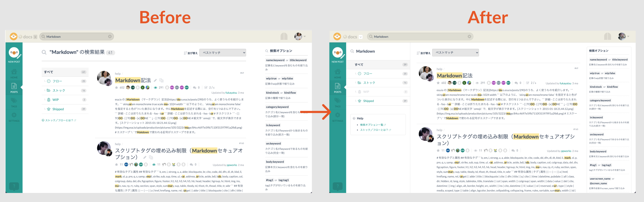Click the grey building icon in Before header
The image size is (644, 202).
(284, 36)
